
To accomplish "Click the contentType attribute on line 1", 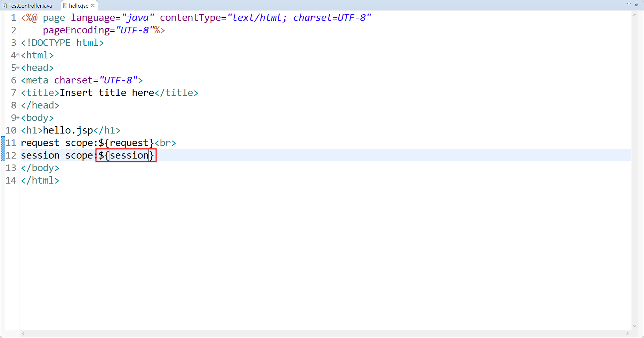I will click(265, 18).
